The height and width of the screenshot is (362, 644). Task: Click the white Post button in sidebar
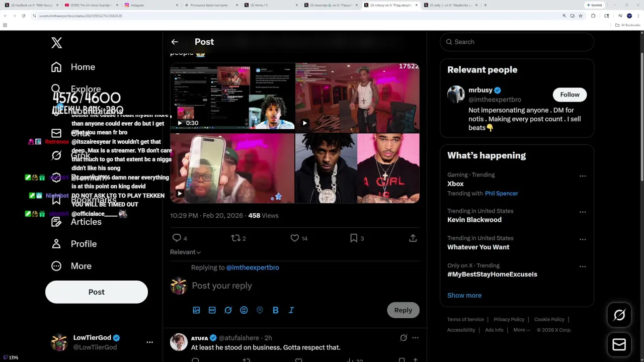point(97,292)
